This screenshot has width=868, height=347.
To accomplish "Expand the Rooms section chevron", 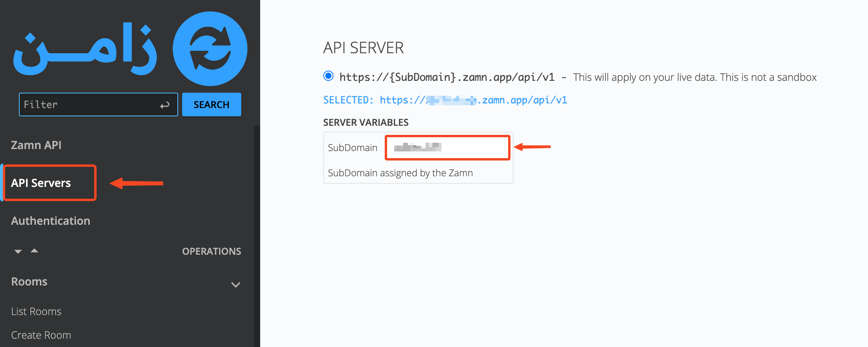I will [236, 285].
